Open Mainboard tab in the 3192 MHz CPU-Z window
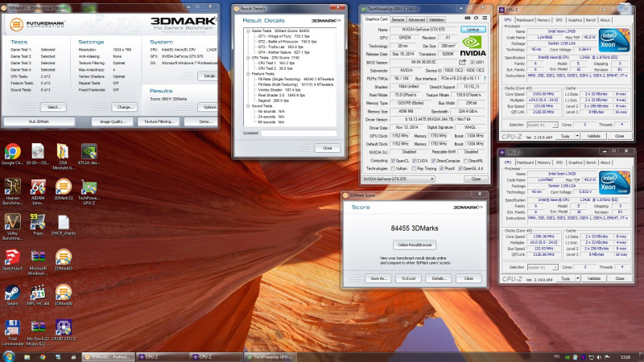 pos(525,19)
